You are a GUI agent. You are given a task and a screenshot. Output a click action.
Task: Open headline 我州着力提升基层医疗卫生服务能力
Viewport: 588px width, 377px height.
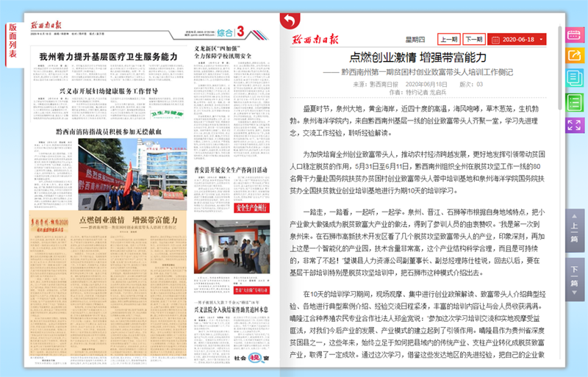tap(108, 57)
